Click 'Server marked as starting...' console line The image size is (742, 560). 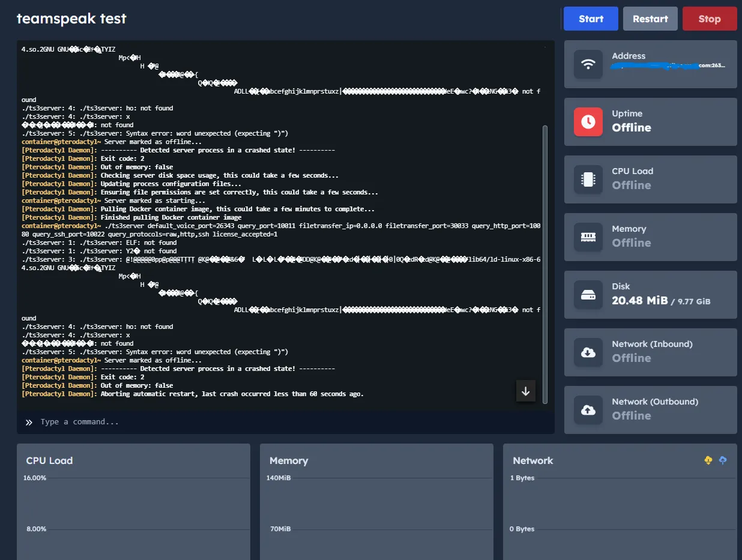113,200
